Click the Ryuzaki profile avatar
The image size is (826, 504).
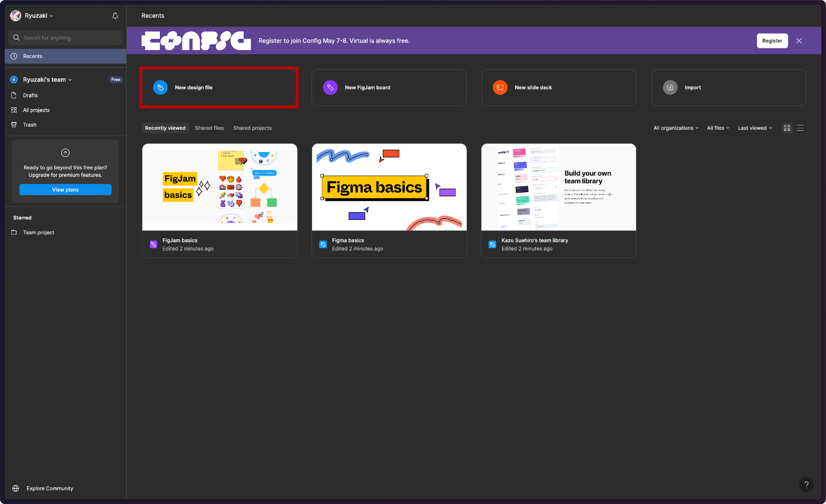click(15, 16)
